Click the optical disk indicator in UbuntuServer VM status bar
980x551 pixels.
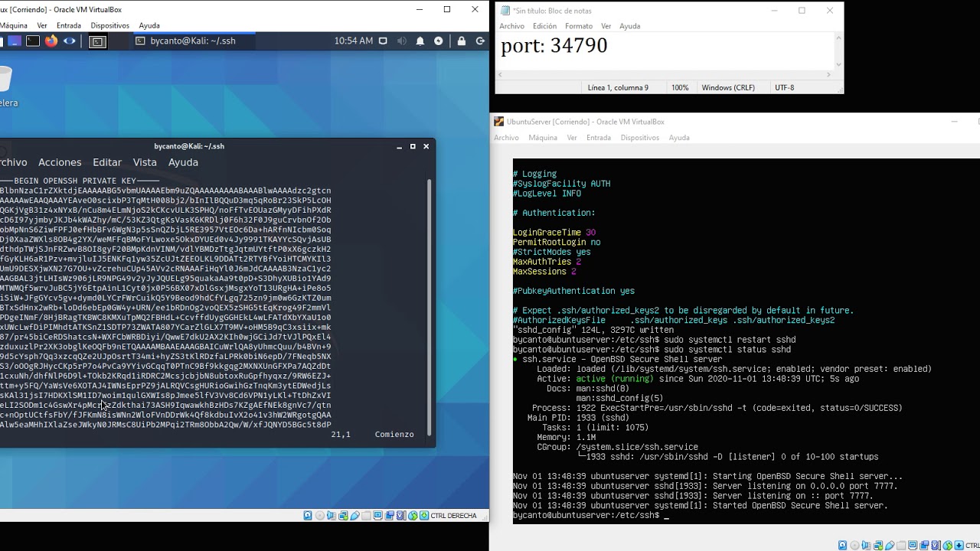coord(854,545)
